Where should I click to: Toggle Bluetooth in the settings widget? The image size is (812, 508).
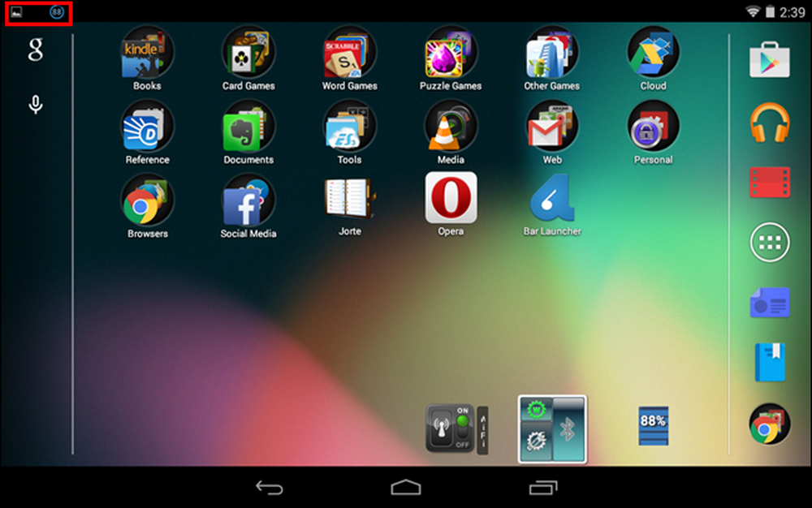coord(568,429)
